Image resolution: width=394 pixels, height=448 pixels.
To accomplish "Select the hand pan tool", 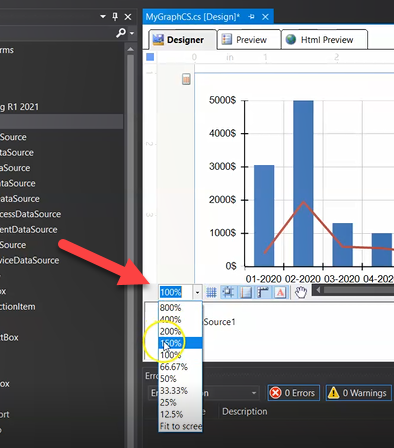I will 300,292.
